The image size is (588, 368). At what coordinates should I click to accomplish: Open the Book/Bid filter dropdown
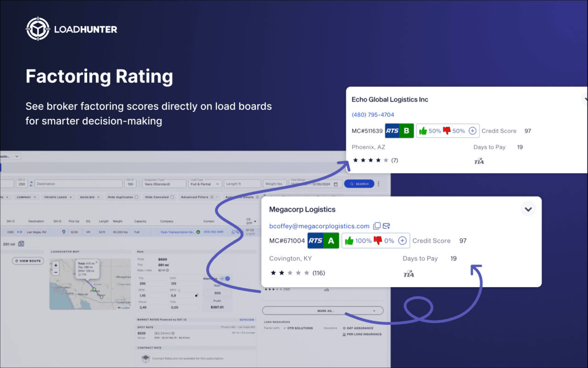coord(90,197)
